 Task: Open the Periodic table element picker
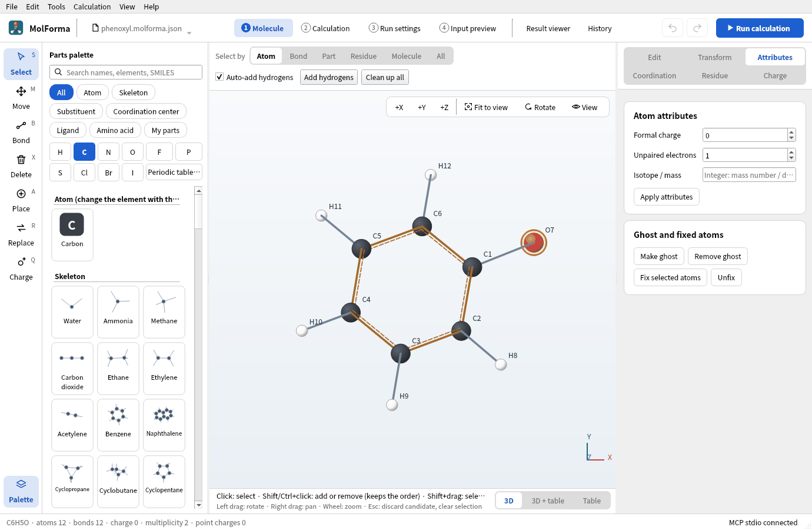(174, 173)
